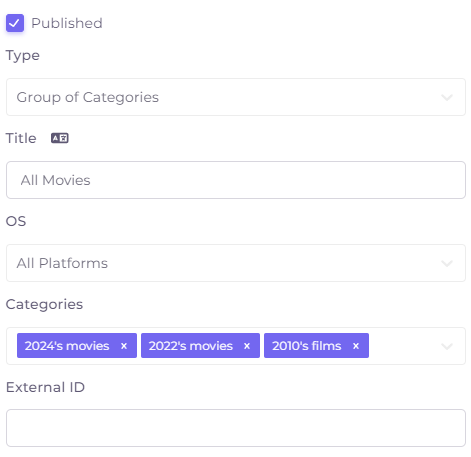The height and width of the screenshot is (457, 471).
Task: Select the 2024's movies tag label
Action: click(67, 346)
